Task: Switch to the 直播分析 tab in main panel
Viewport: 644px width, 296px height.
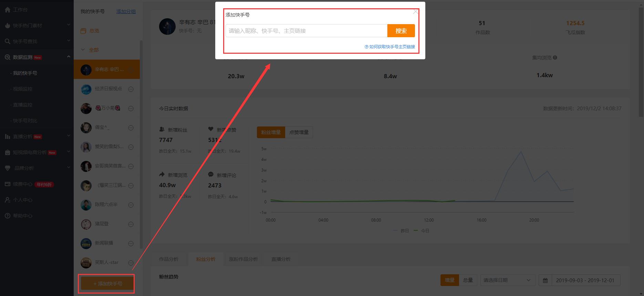Action: click(281, 259)
